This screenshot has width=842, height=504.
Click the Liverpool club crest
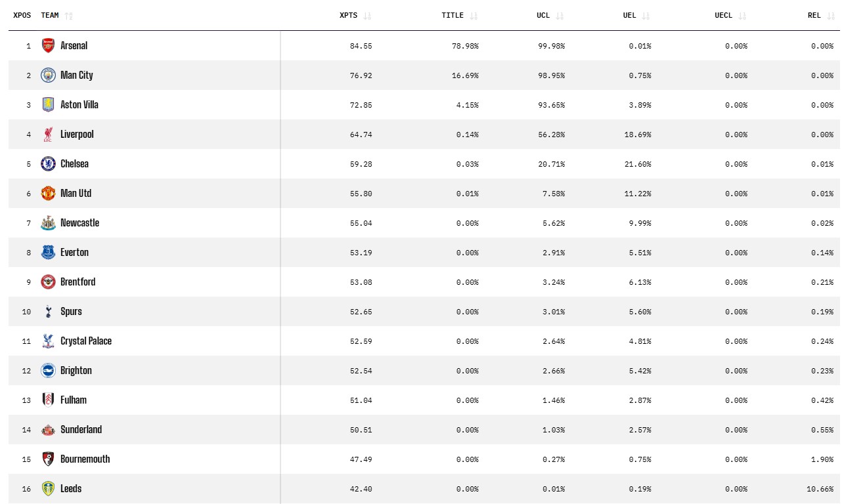[x=48, y=135]
